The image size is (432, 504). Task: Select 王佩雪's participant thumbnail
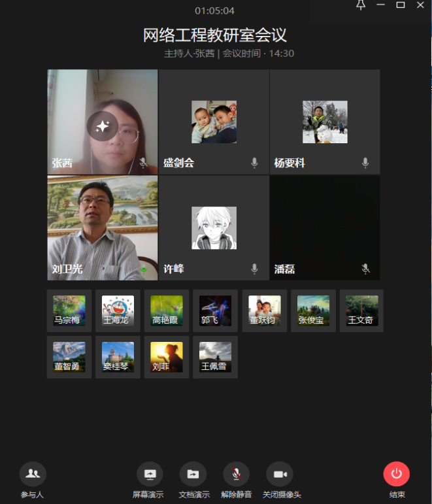[x=215, y=357]
